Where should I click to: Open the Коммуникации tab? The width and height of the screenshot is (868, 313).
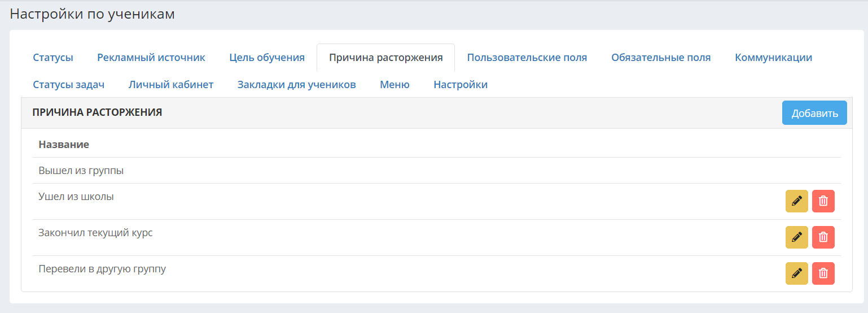774,58
